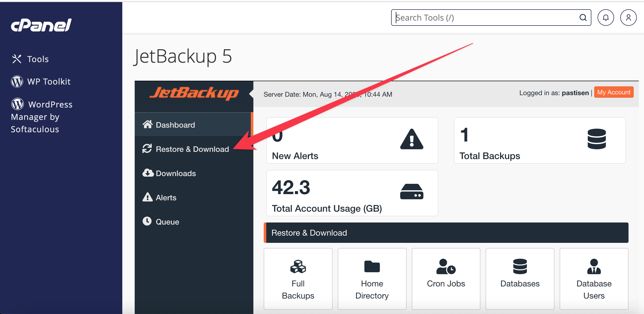Open the JetBackup Dashboard home icon
Screen dimensions: 644x314
click(147, 125)
